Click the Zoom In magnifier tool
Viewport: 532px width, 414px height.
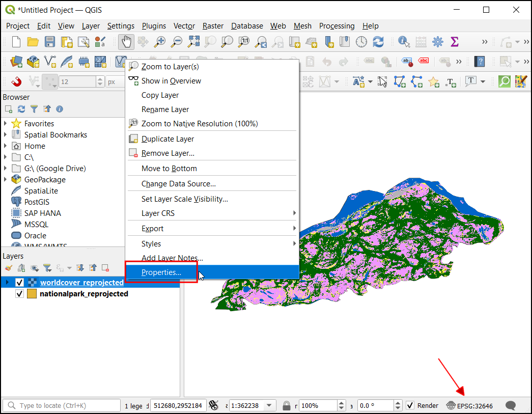(x=160, y=42)
